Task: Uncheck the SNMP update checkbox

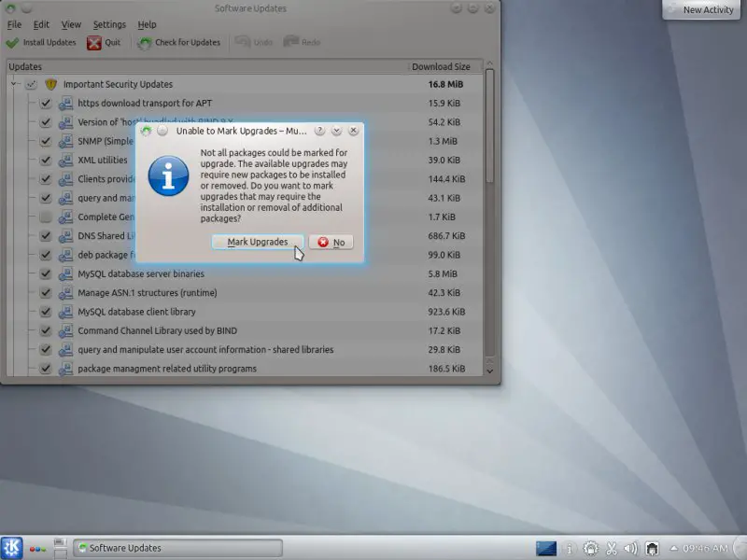Action: [x=46, y=142]
